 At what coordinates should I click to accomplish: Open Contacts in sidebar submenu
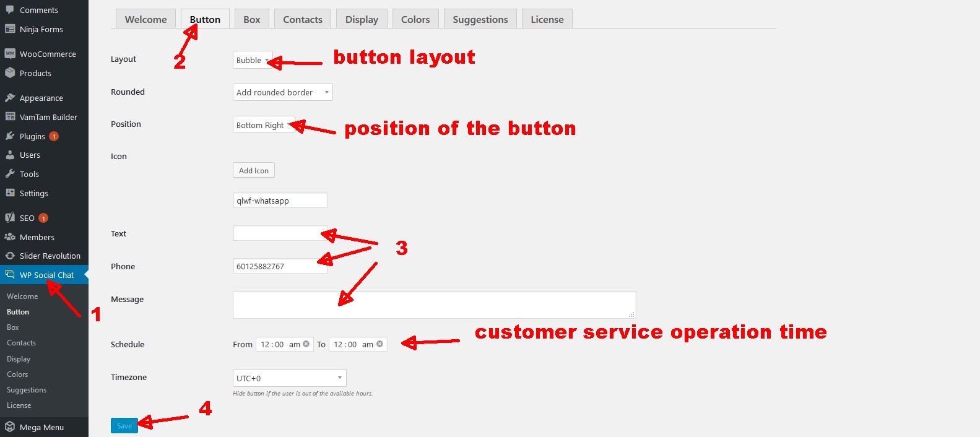[x=22, y=343]
